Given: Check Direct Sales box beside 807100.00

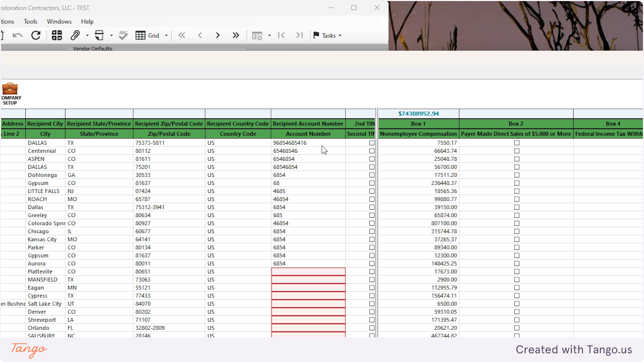Looking at the screenshot, I should point(517,223).
